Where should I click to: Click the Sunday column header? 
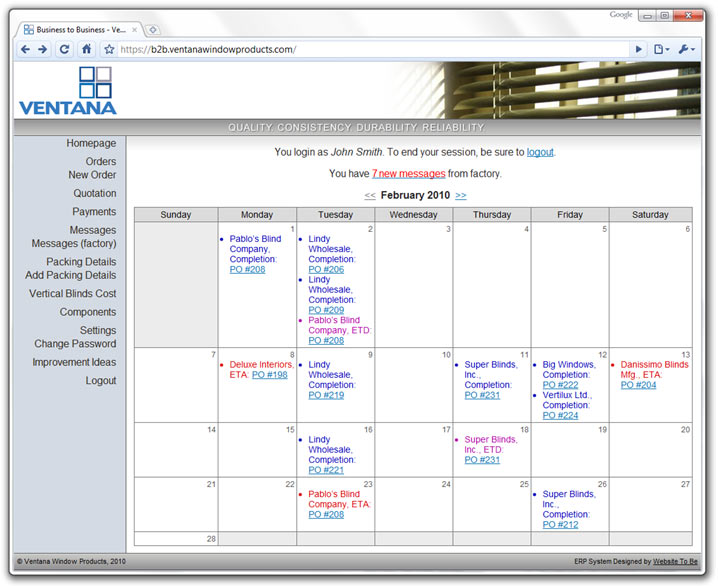click(176, 215)
